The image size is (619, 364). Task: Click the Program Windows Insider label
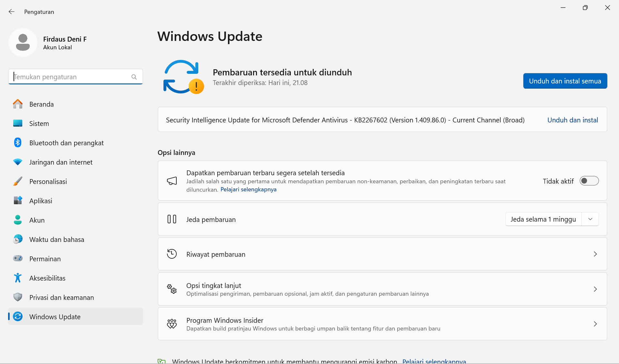pos(225,320)
